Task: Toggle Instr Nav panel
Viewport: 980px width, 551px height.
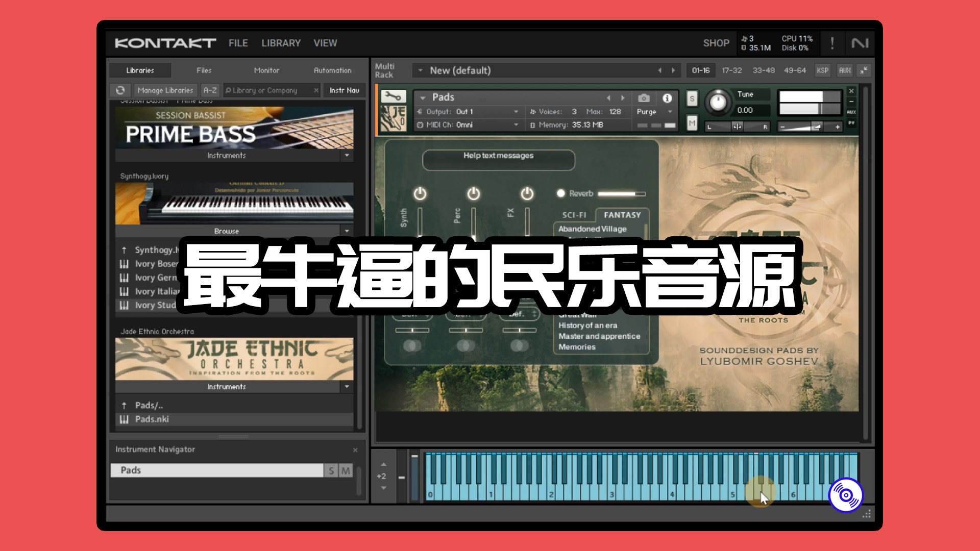Action: [x=344, y=90]
